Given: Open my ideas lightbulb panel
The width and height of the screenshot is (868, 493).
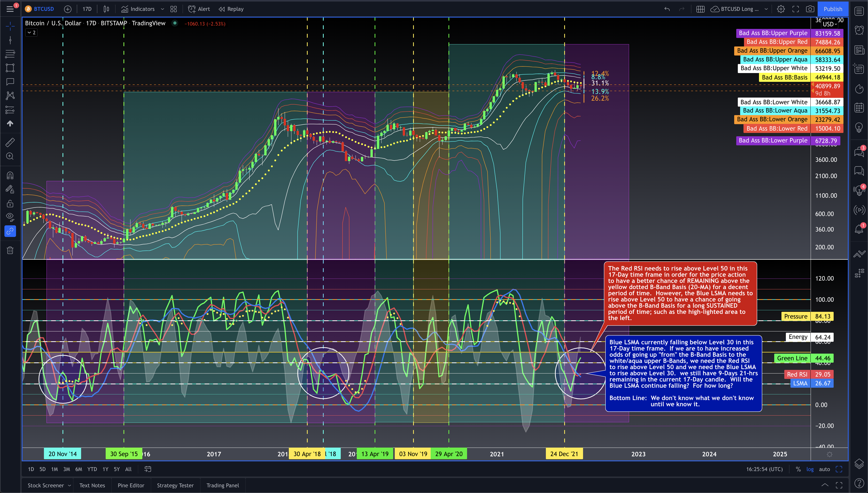Looking at the screenshot, I should pos(859,128).
